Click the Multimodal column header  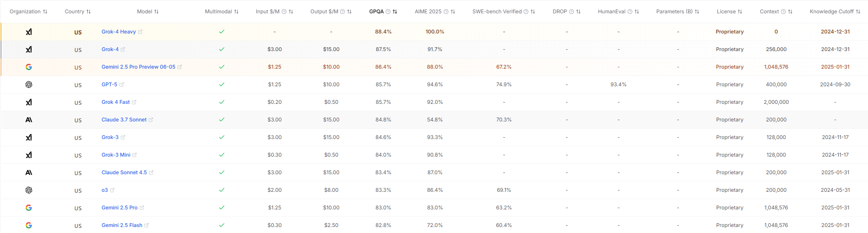[218, 12]
